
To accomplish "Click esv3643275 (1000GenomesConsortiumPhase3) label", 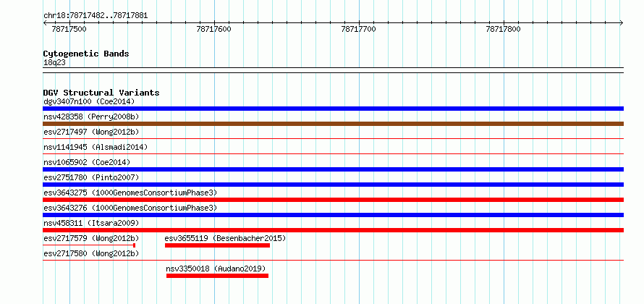I will (x=130, y=193).
